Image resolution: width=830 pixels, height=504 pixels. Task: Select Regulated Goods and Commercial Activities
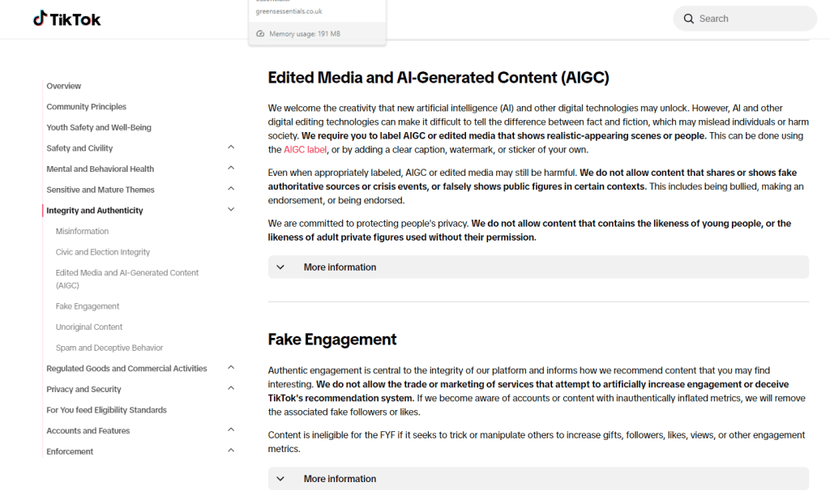pyautogui.click(x=126, y=368)
